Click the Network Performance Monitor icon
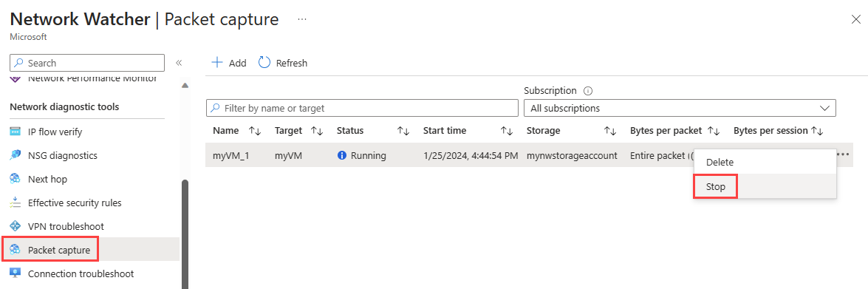 (16, 80)
